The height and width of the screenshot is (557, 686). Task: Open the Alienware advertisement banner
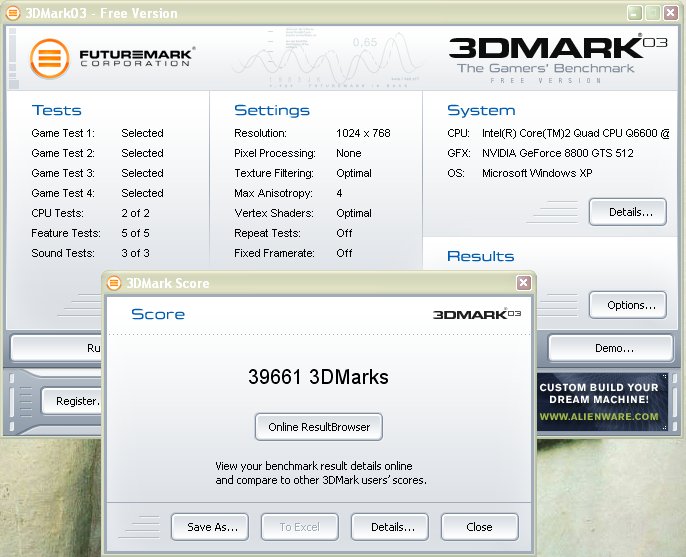pyautogui.click(x=602, y=402)
